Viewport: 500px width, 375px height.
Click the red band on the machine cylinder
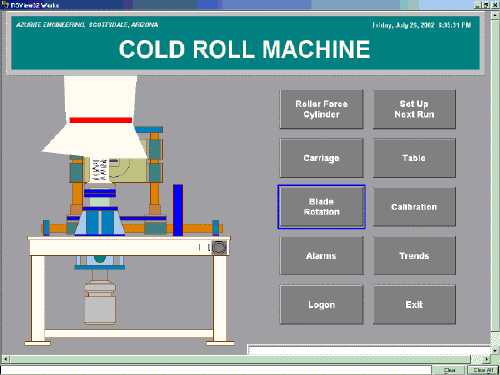click(x=101, y=120)
